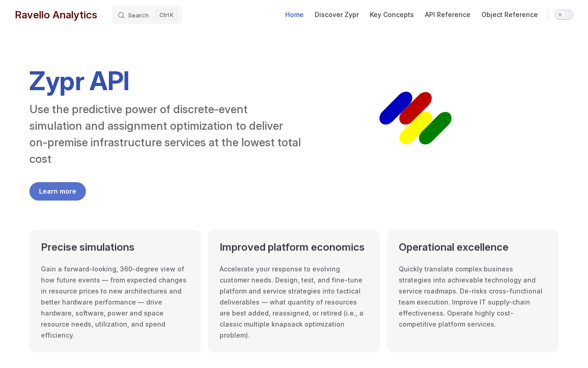Click the Ctrl K shortcut badge

[x=166, y=15]
